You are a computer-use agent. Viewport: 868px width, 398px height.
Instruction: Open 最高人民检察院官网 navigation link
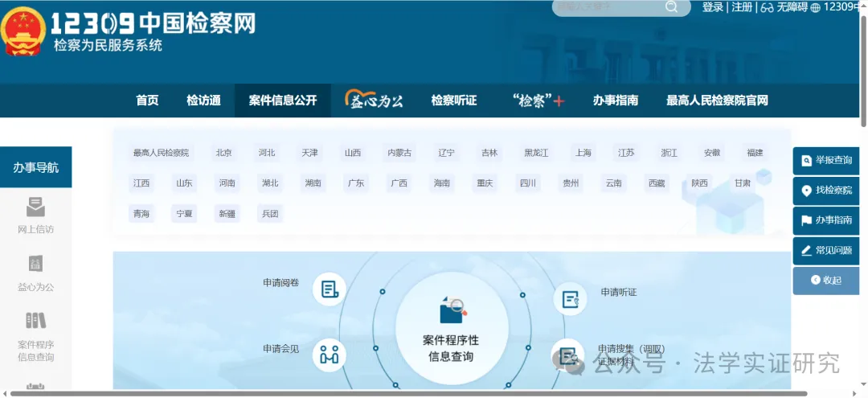tap(717, 101)
